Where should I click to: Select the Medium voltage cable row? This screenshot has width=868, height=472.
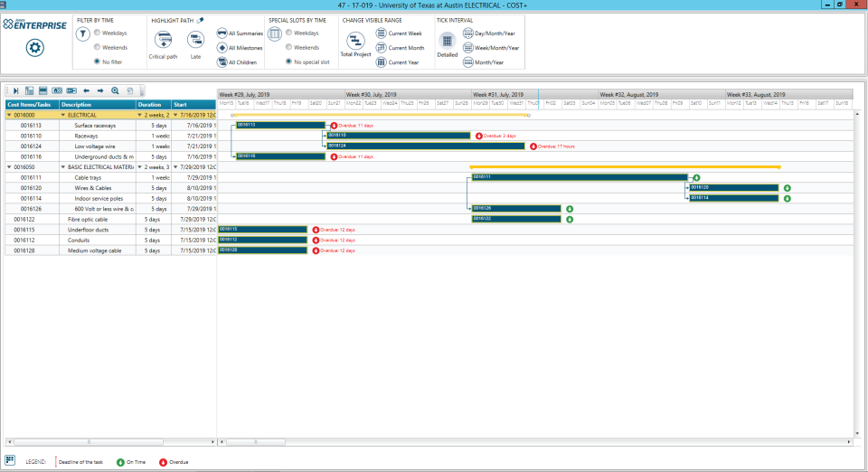110,250
